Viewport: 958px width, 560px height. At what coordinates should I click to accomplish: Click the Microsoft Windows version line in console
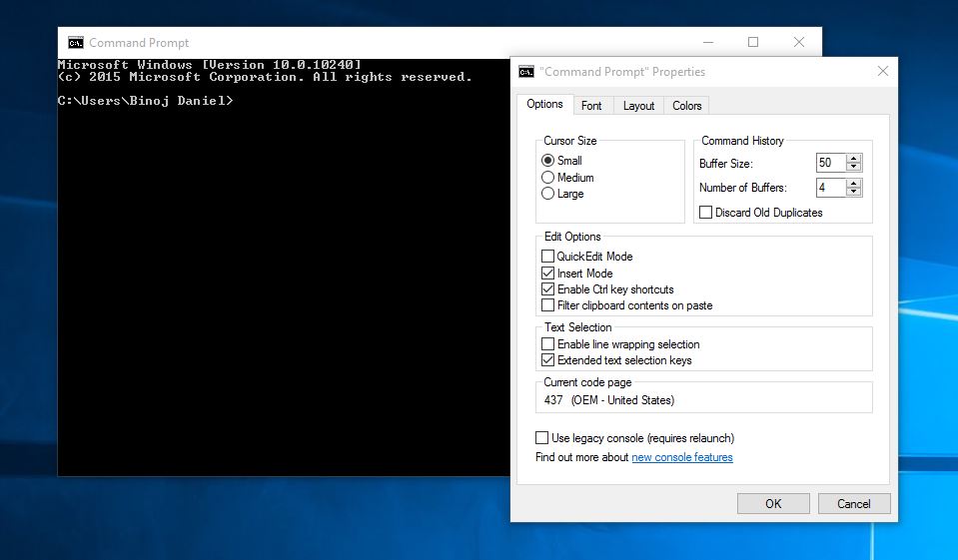[210, 65]
